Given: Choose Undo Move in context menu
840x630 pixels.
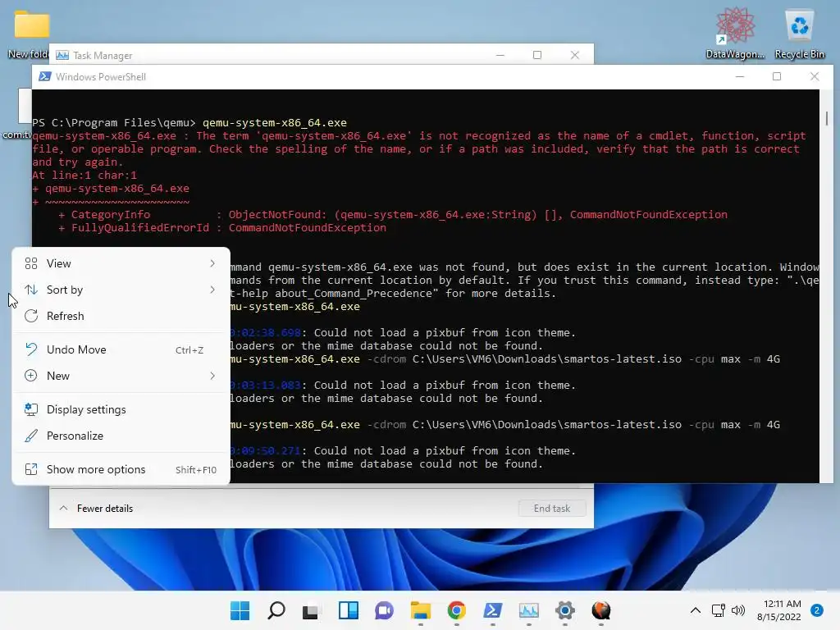Looking at the screenshot, I should coord(121,349).
